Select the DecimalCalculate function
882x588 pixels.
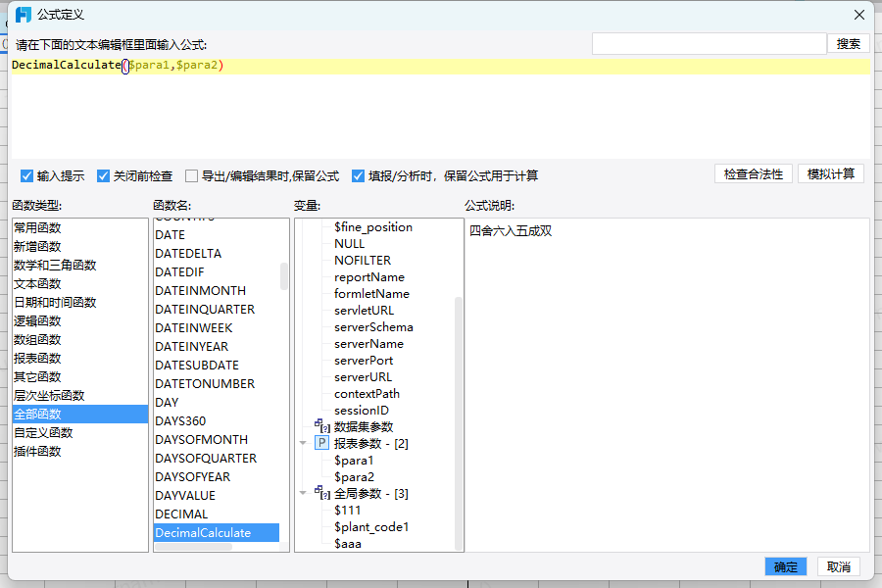217,532
